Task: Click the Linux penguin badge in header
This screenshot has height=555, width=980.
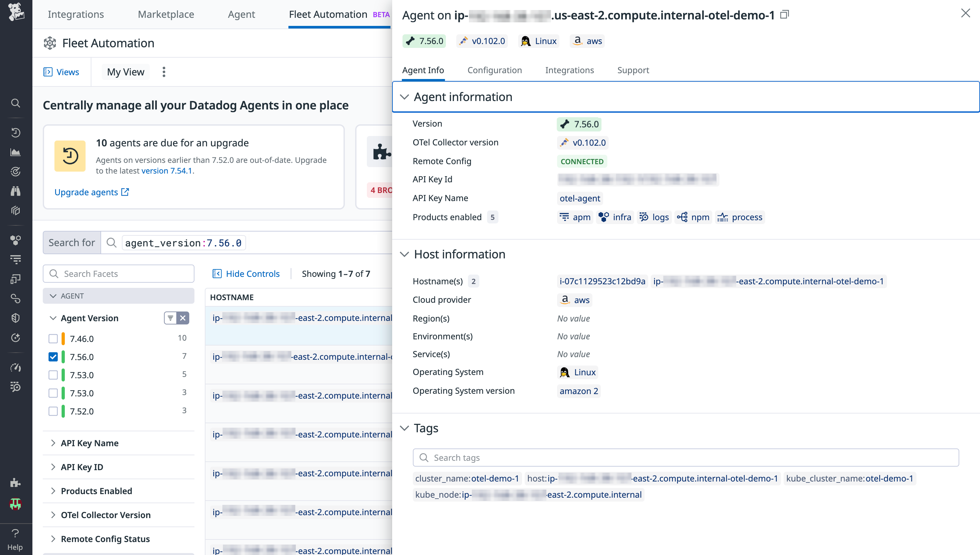Action: (539, 41)
